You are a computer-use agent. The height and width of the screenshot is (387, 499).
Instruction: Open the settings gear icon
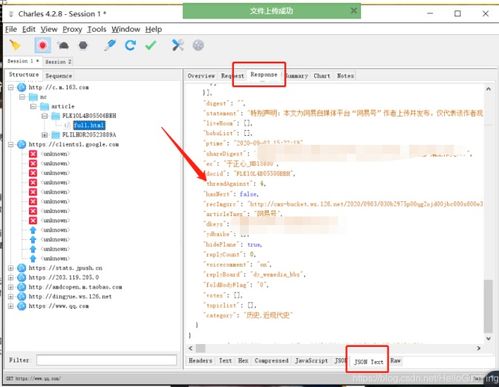coord(198,45)
